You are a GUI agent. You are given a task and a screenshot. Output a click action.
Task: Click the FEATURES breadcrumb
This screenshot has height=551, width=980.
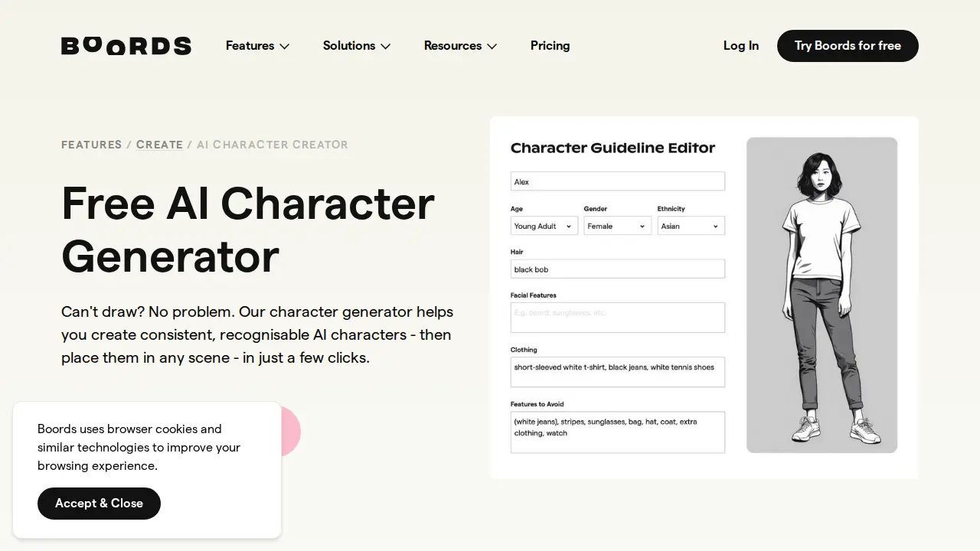pos(91,145)
